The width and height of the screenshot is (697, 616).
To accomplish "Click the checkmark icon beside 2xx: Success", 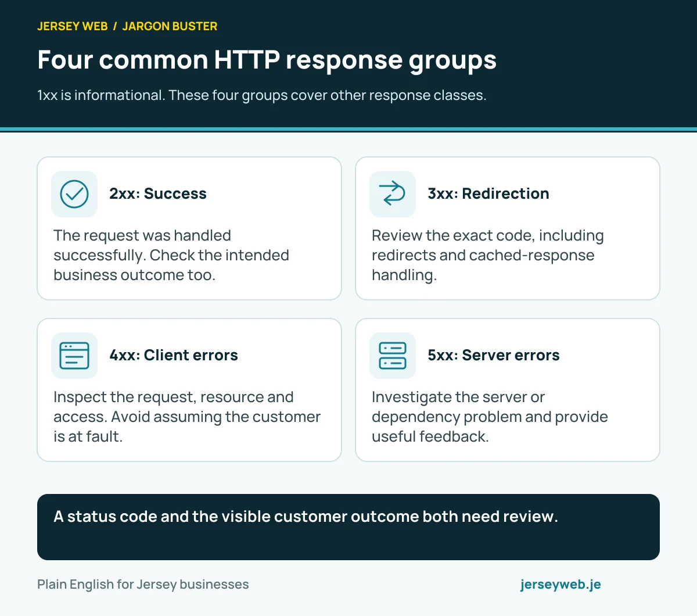I will click(x=74, y=194).
